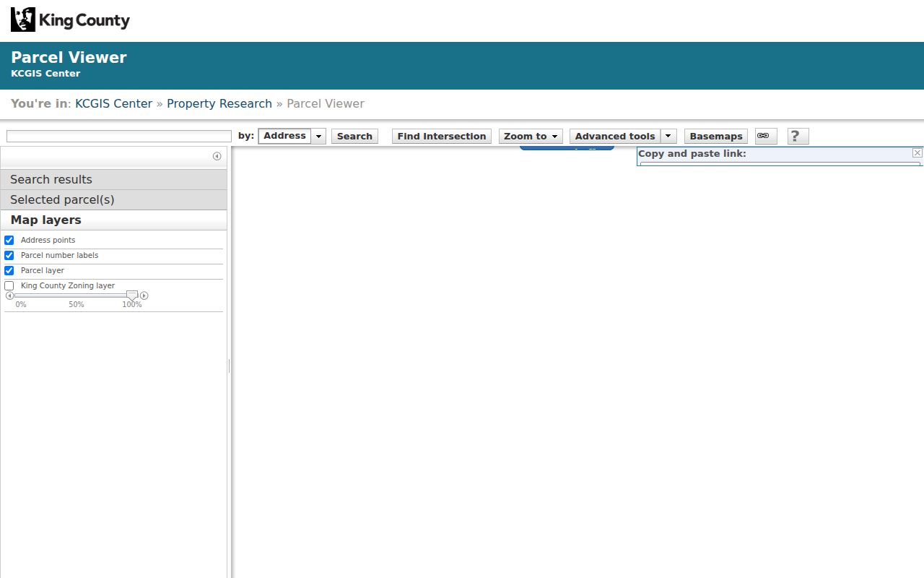Click the slider's left decrease arrow
Screen dimensions: 924x578
coord(9,296)
